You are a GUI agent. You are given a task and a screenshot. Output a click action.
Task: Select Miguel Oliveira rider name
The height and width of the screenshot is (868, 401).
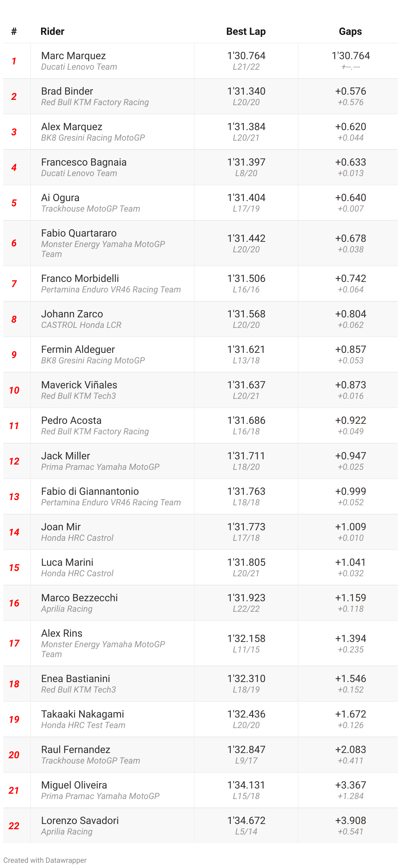pyautogui.click(x=74, y=785)
